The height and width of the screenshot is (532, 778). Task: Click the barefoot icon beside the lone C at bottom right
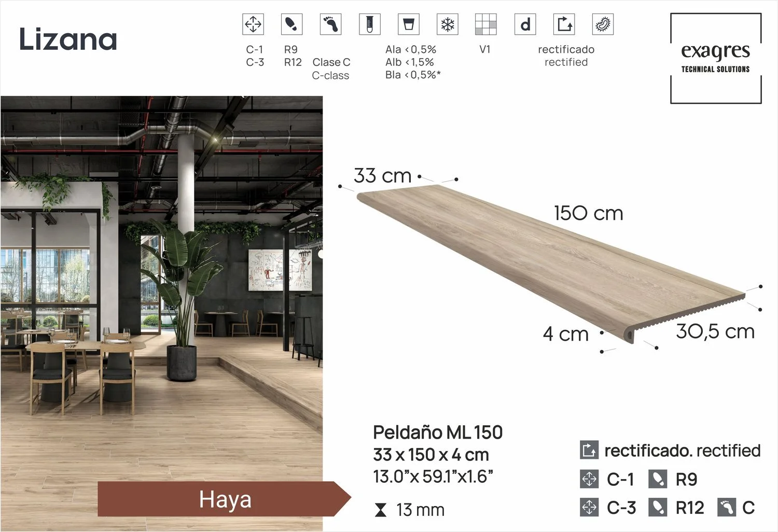[x=727, y=507]
